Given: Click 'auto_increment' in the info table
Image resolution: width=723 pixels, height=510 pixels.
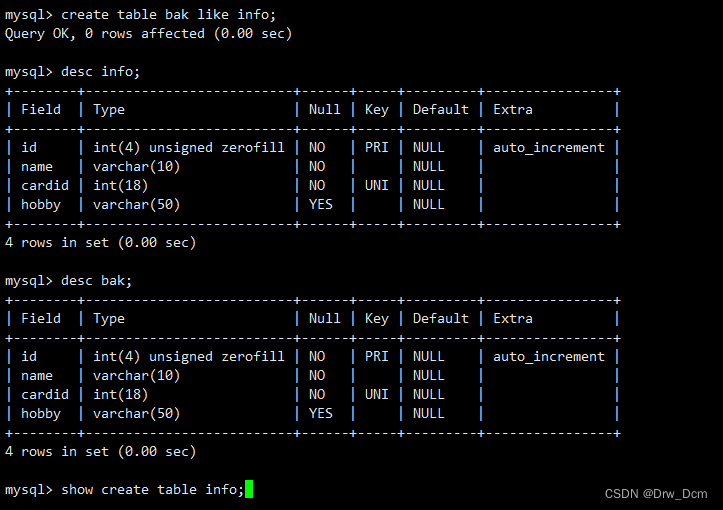Looking at the screenshot, I should pyautogui.click(x=549, y=148).
